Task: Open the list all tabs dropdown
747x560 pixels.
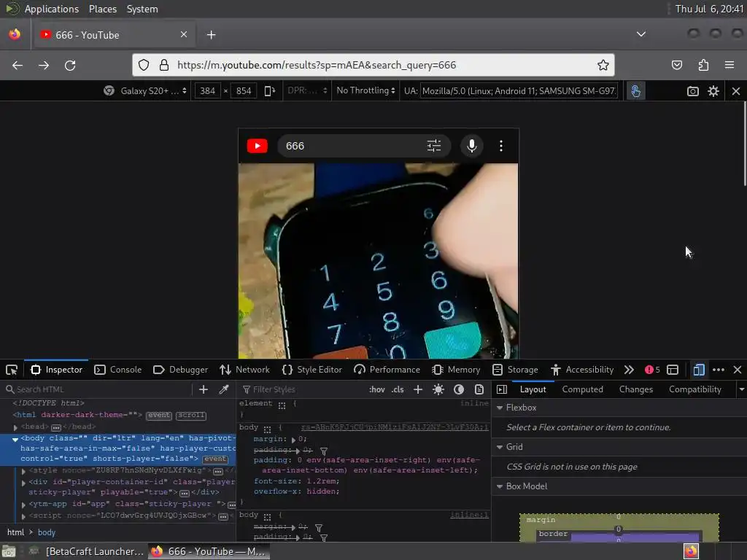Action: point(641,34)
